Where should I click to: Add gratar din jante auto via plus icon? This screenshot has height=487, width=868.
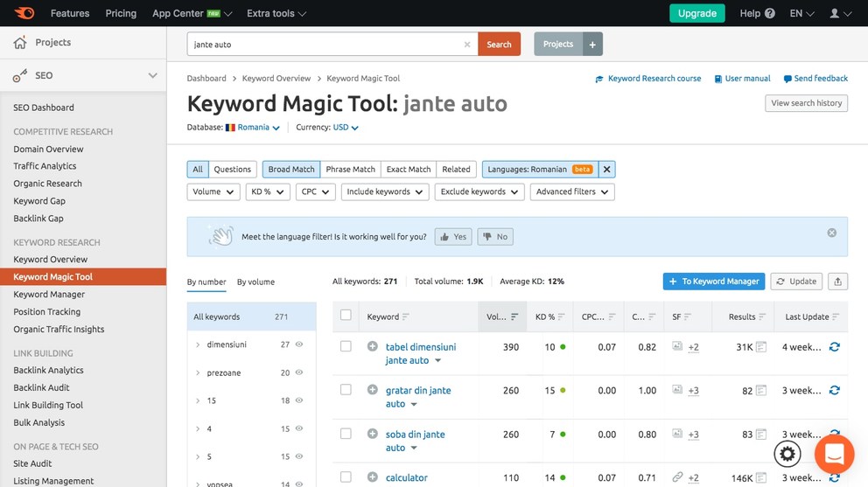(373, 390)
